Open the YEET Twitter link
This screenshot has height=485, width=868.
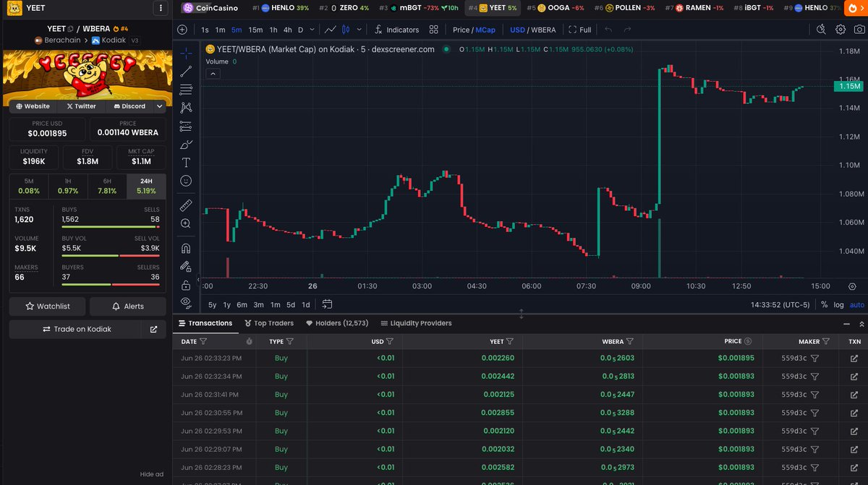coord(81,106)
